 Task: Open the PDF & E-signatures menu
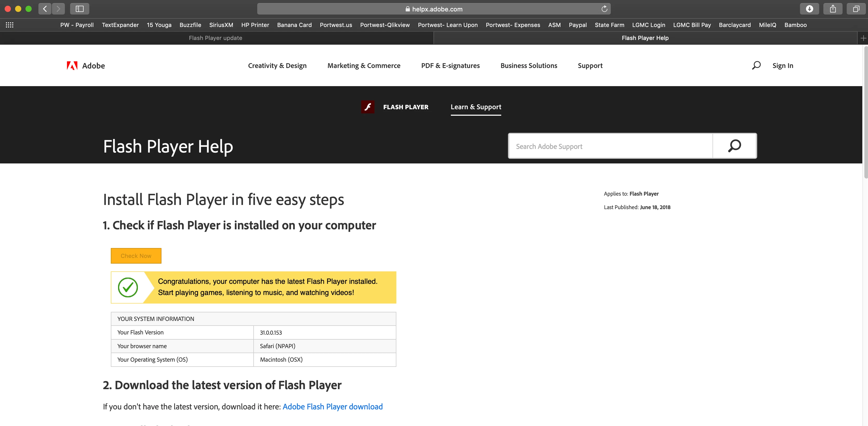point(450,66)
